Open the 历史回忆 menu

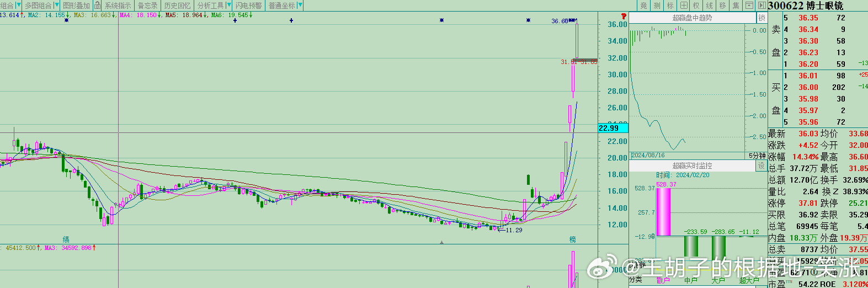click(x=177, y=6)
